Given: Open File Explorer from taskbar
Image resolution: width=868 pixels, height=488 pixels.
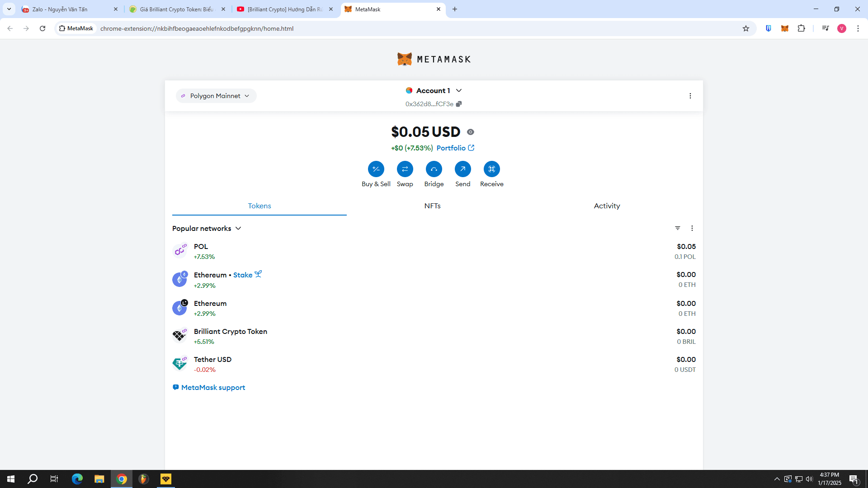Looking at the screenshot, I should pos(99,479).
